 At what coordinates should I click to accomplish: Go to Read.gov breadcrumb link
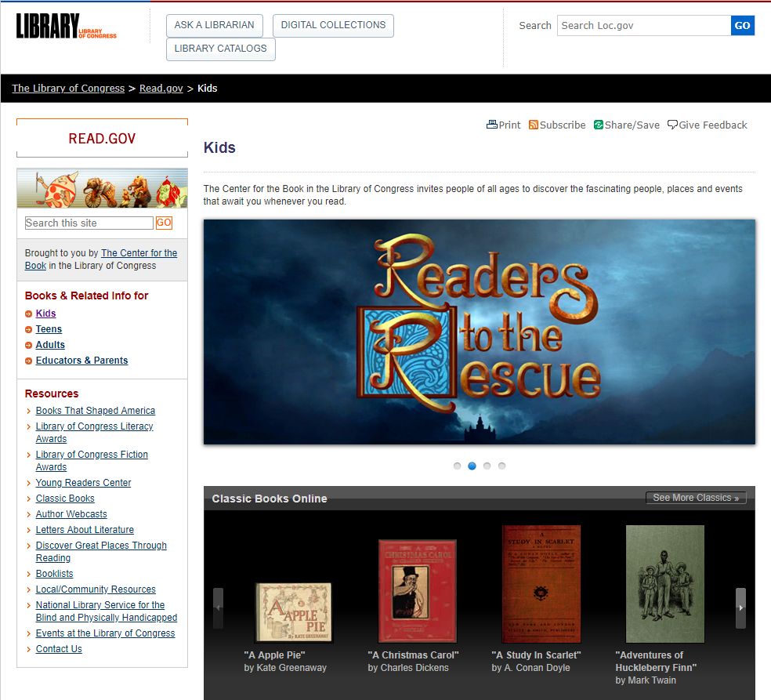161,88
